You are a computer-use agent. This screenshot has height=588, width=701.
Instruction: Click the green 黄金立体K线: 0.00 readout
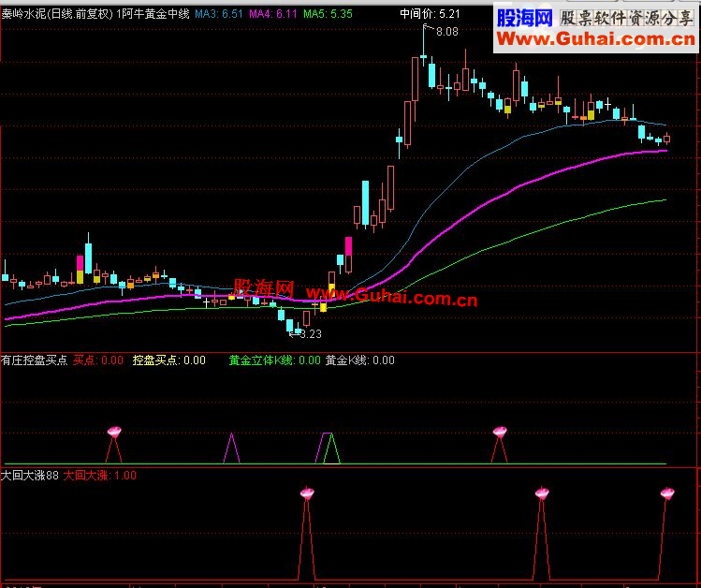pyautogui.click(x=275, y=360)
